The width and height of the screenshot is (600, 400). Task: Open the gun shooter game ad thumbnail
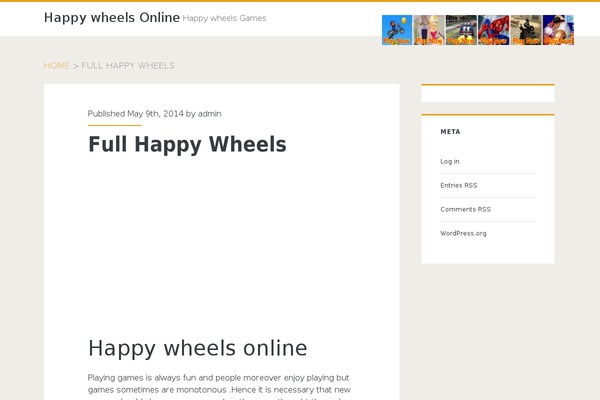[526, 30]
